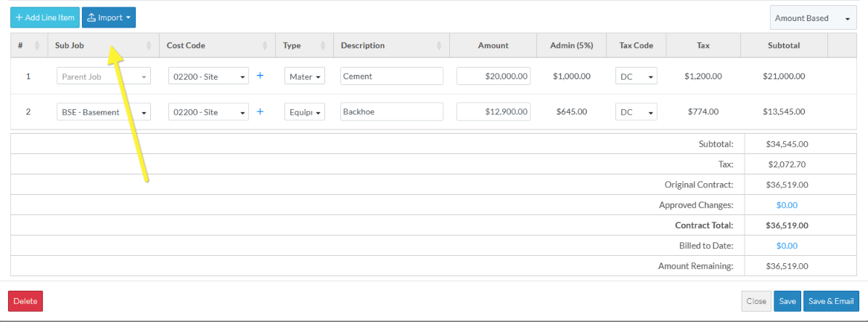The image size is (868, 322).
Task: Open row 1 cost code 02200 - Site dropdown
Action: coord(208,76)
